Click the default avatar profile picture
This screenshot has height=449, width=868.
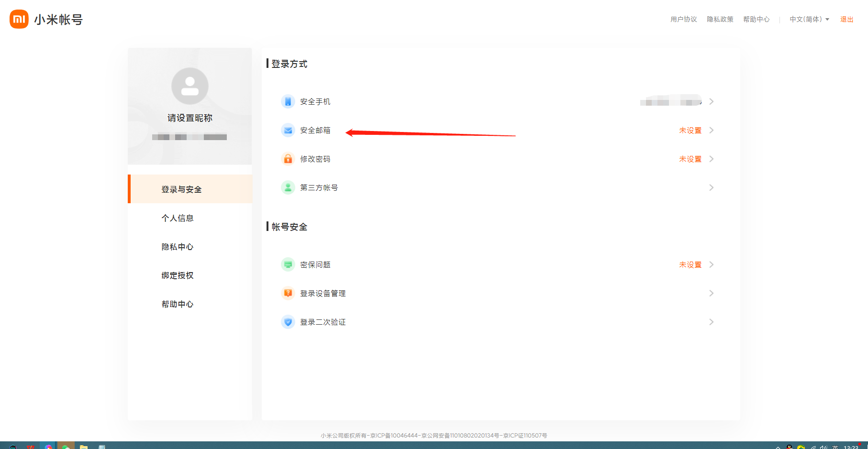tap(190, 86)
